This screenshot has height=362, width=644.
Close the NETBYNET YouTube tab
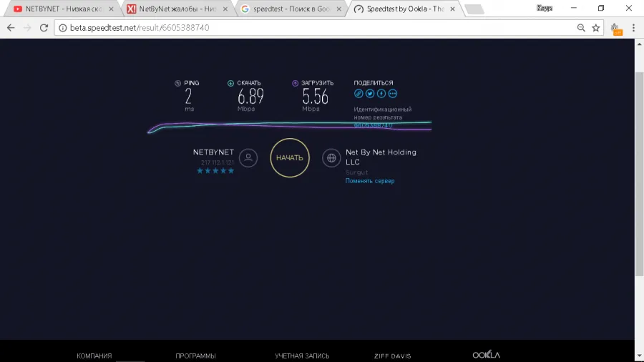(111, 9)
